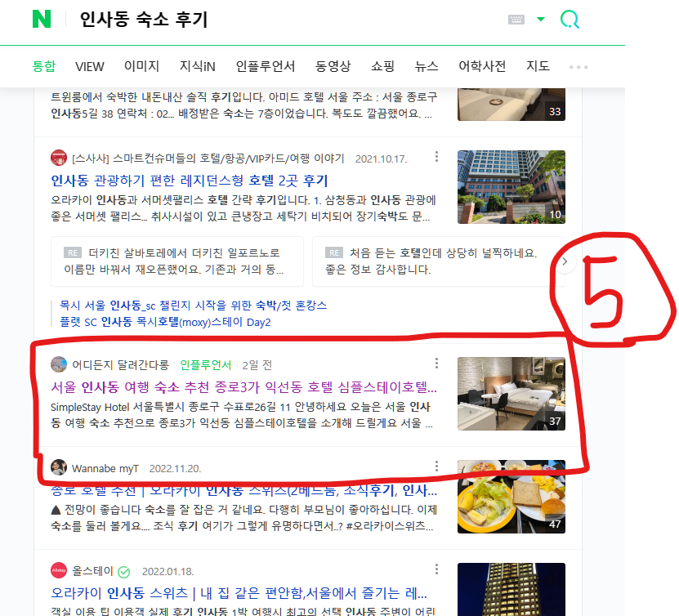Click the green Naver N logo
The width and height of the screenshot is (679, 616).
point(42,19)
